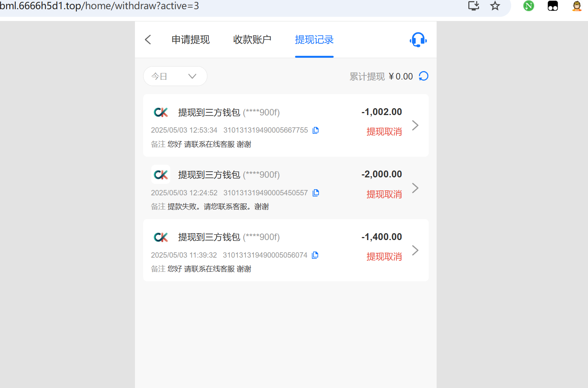The height and width of the screenshot is (388, 588).
Task: Click 提现取消 on the 11:39:32 record
Action: pos(384,257)
